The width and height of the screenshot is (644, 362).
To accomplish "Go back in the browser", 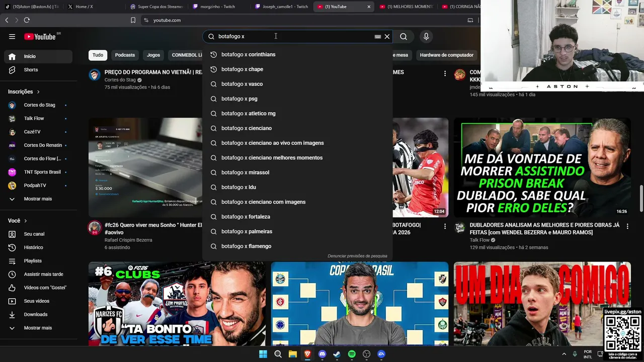I will point(7,20).
